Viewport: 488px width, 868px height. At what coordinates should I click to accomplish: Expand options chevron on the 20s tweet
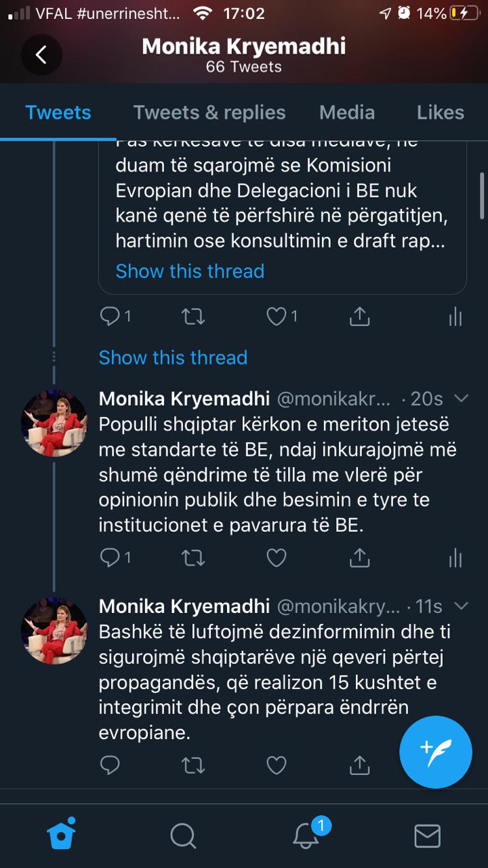point(461,398)
